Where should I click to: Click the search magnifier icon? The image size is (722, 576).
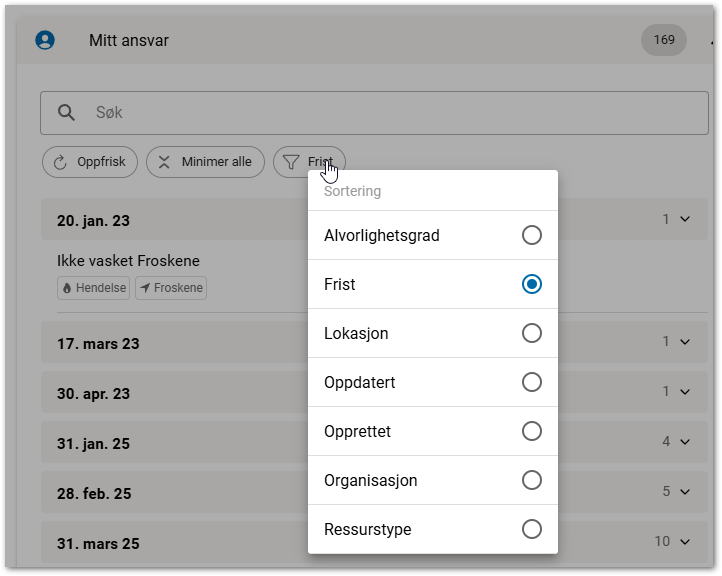[x=66, y=113]
